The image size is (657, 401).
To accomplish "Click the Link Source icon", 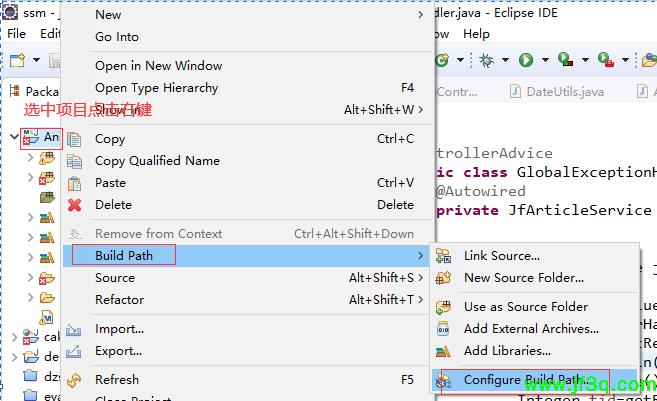I will coord(444,256).
